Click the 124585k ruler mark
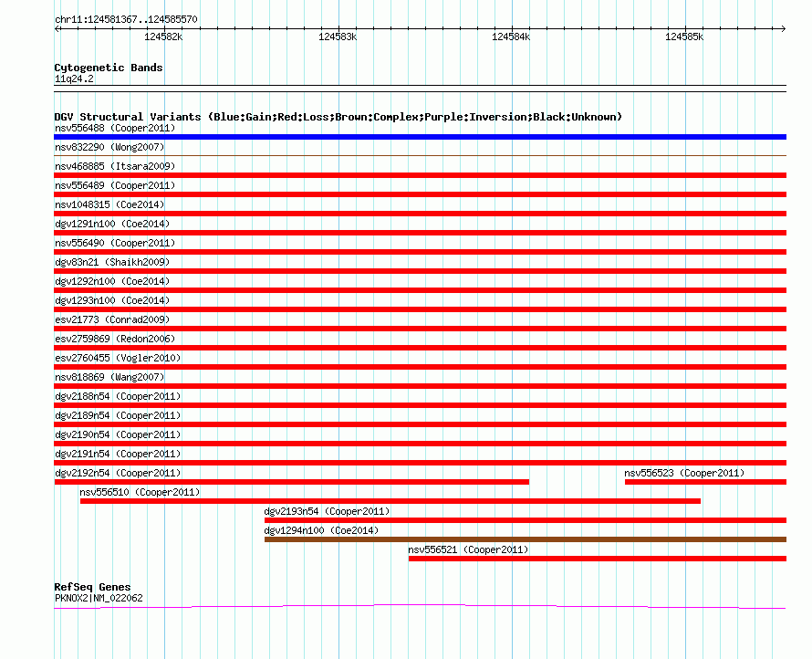 [684, 37]
